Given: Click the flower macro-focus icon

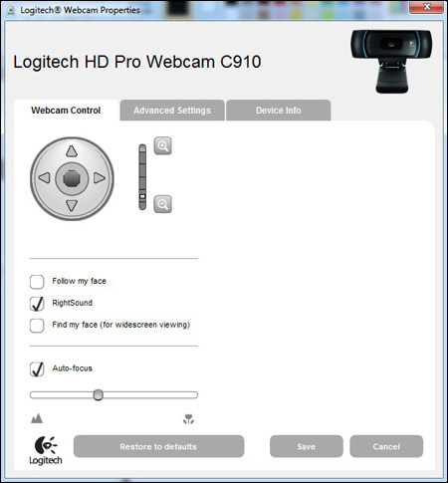Looking at the screenshot, I should click(188, 419).
